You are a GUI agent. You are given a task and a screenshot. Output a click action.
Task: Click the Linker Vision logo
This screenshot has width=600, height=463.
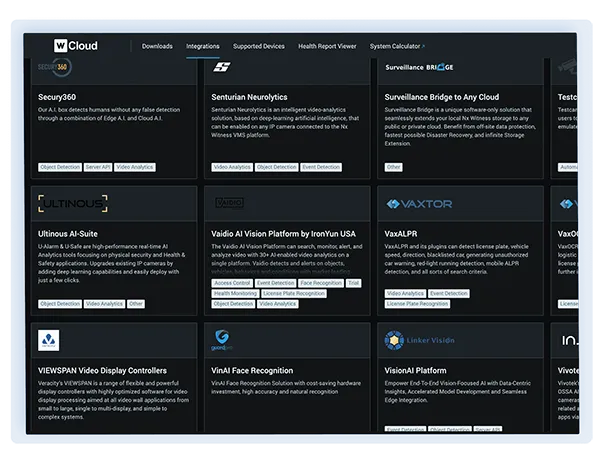pos(420,341)
